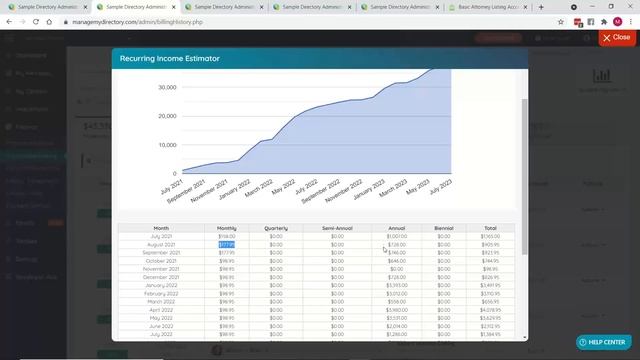Select the July 2021 row label
The image size is (640, 360).
[161, 236]
